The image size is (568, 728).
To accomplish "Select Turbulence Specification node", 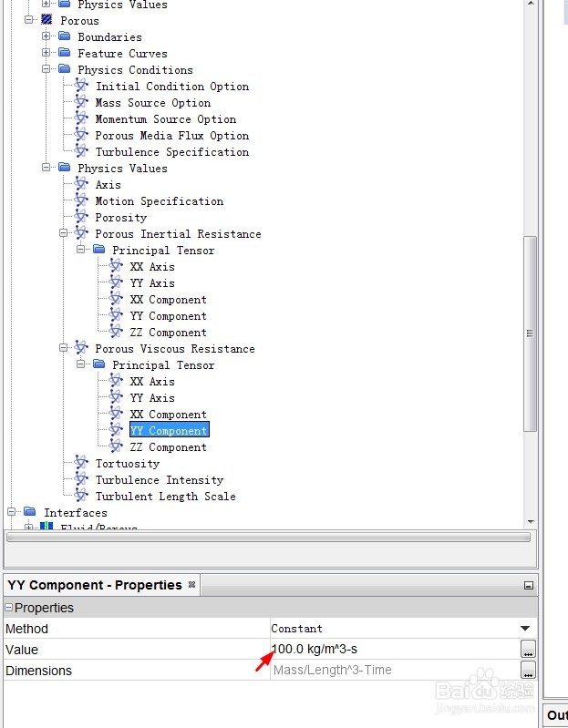I will pyautogui.click(x=171, y=152).
